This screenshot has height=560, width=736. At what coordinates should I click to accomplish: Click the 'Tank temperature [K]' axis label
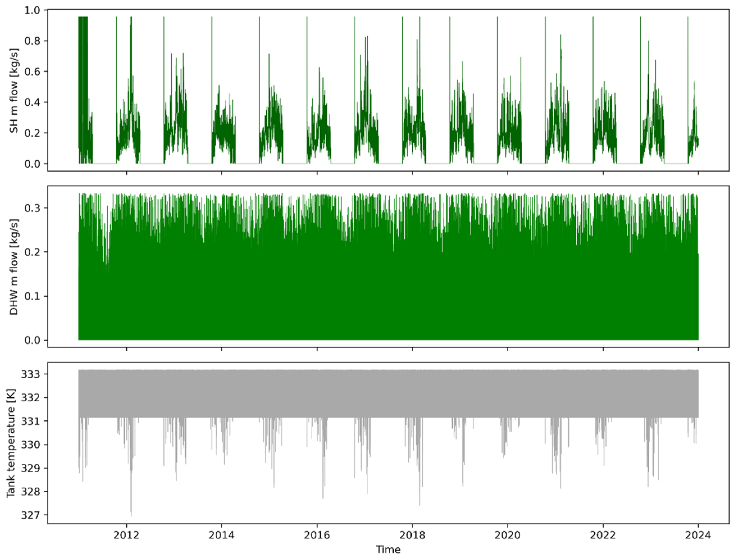click(11, 443)
